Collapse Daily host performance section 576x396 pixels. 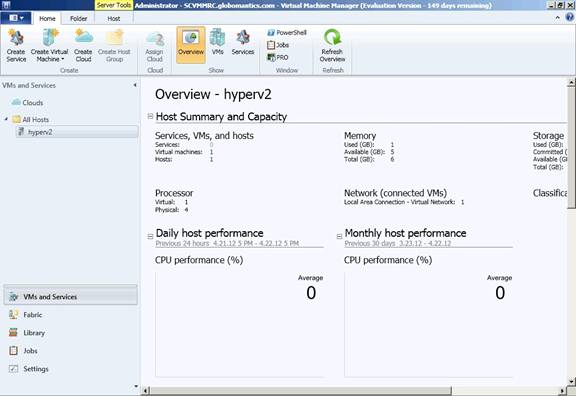click(150, 237)
